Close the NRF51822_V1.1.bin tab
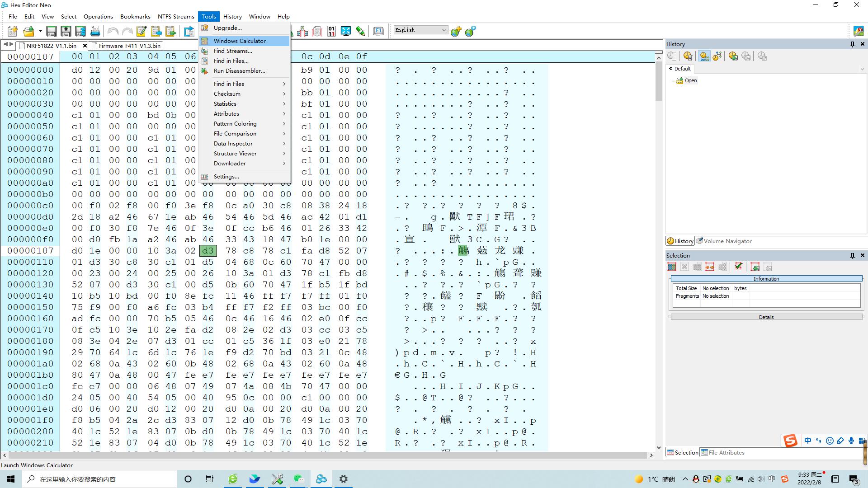This screenshot has width=868, height=488. click(85, 46)
